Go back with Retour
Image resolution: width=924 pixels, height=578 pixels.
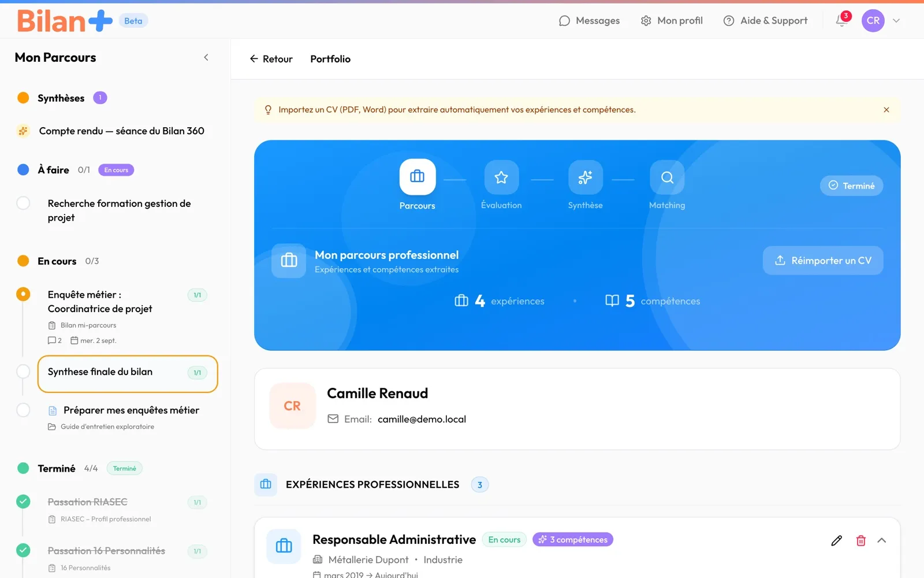pos(271,59)
